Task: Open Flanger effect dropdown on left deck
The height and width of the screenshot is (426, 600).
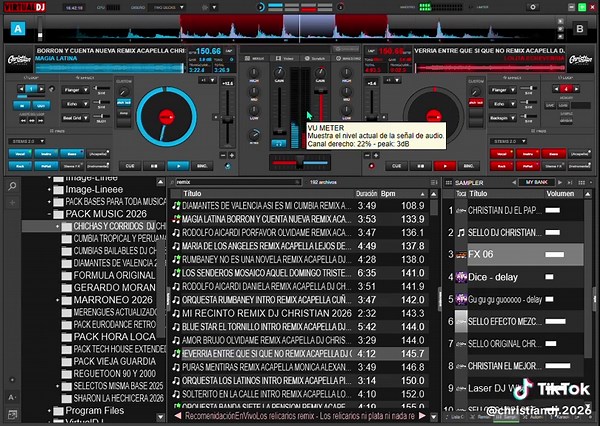Action: pos(75,90)
